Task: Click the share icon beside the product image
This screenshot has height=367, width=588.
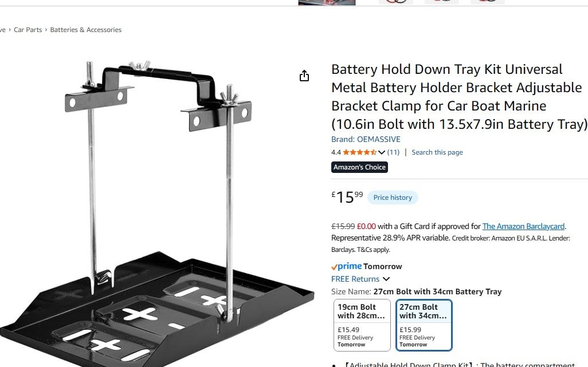Action: (304, 76)
